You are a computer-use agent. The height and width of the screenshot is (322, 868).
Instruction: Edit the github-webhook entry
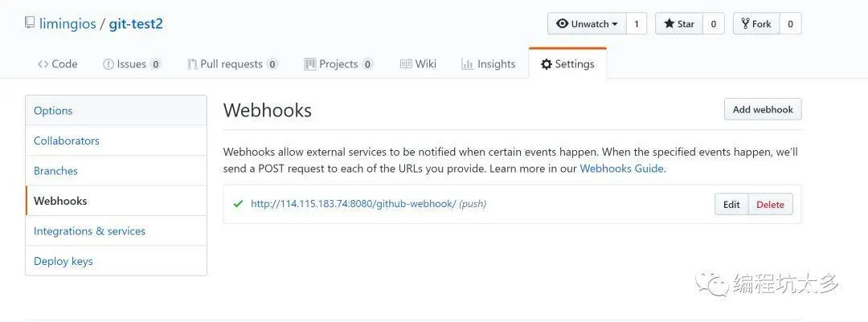731,205
